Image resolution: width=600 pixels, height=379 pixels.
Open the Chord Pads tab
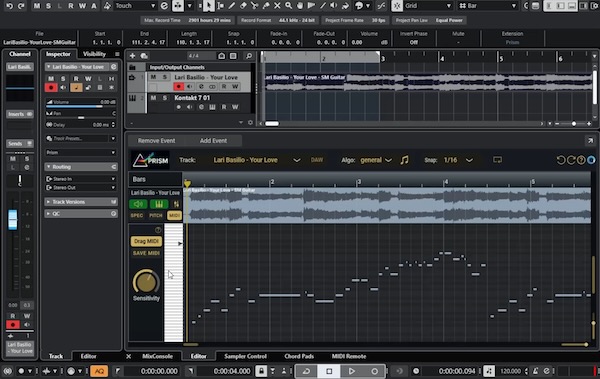click(299, 356)
